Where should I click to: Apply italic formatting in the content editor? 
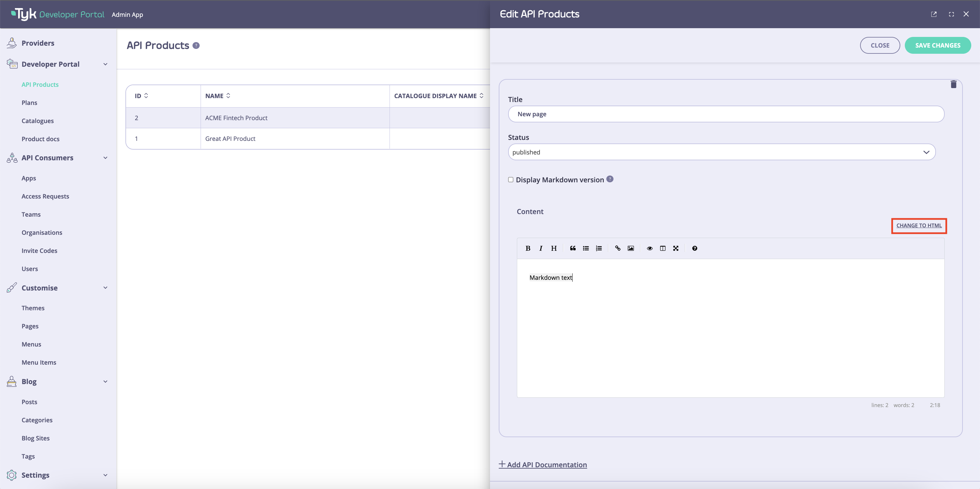point(541,248)
